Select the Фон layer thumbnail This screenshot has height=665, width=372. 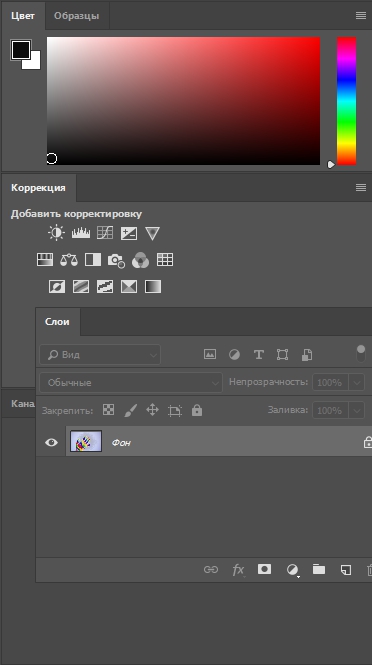[86, 441]
